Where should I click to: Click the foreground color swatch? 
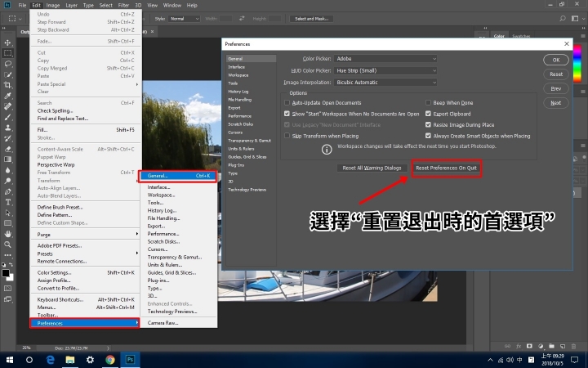5,273
